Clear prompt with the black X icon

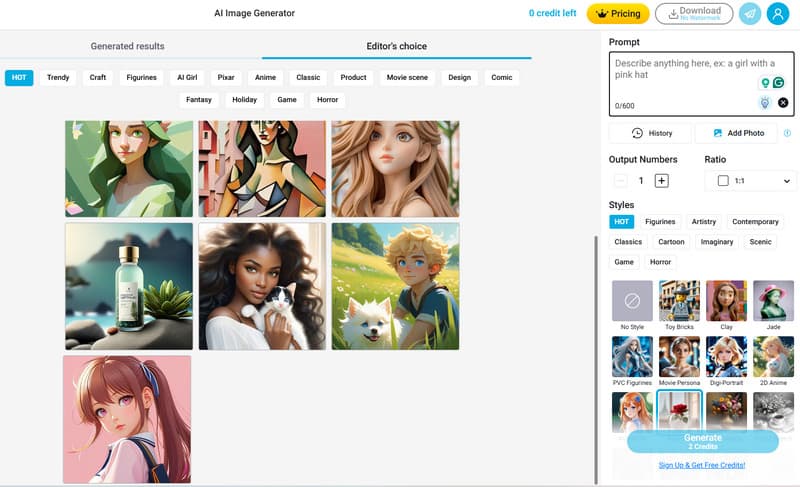pos(783,103)
